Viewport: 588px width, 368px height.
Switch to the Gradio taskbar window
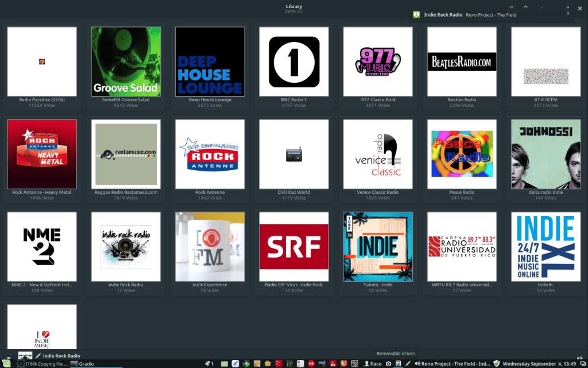pos(82,363)
